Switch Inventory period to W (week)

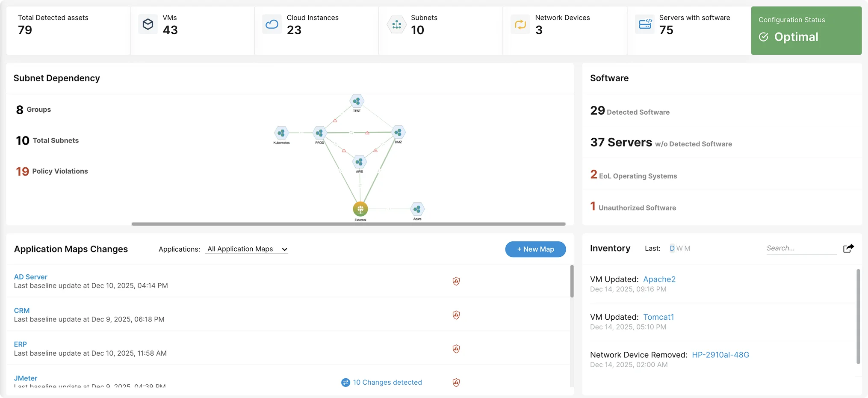(679, 249)
